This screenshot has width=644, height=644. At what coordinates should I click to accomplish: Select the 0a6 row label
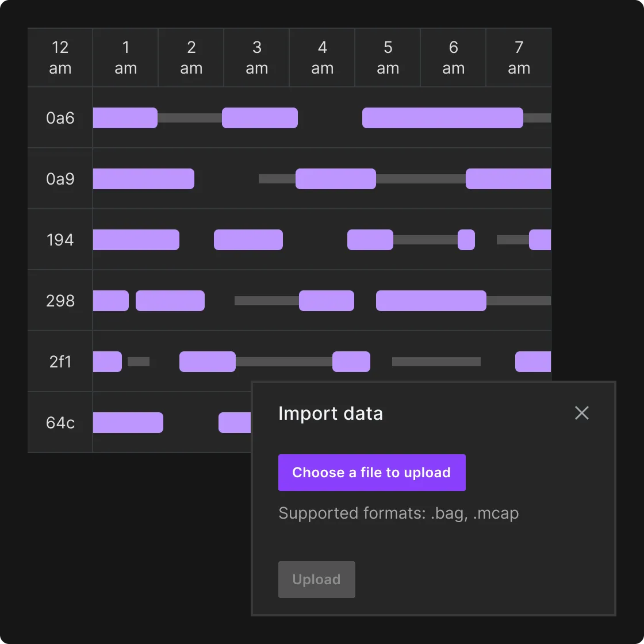(x=60, y=117)
